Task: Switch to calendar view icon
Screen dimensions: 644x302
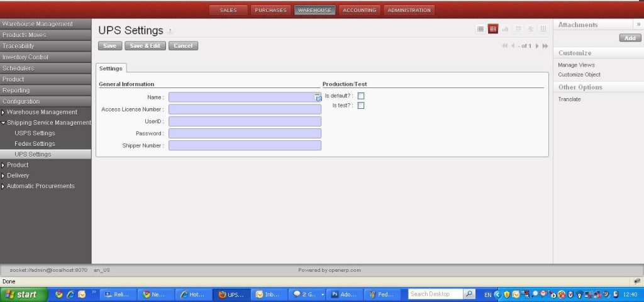Action: tap(518, 29)
